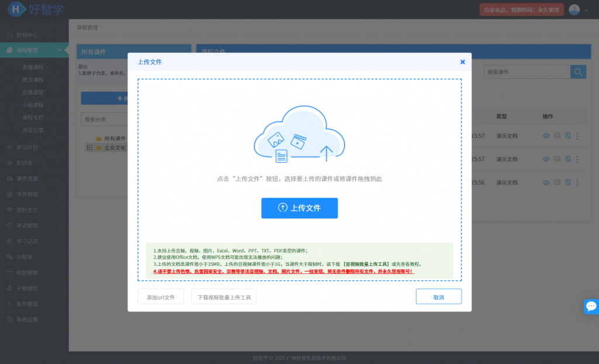The width and height of the screenshot is (599, 364).
Task: Open 控制中心 in the sidebar
Action: click(27, 35)
